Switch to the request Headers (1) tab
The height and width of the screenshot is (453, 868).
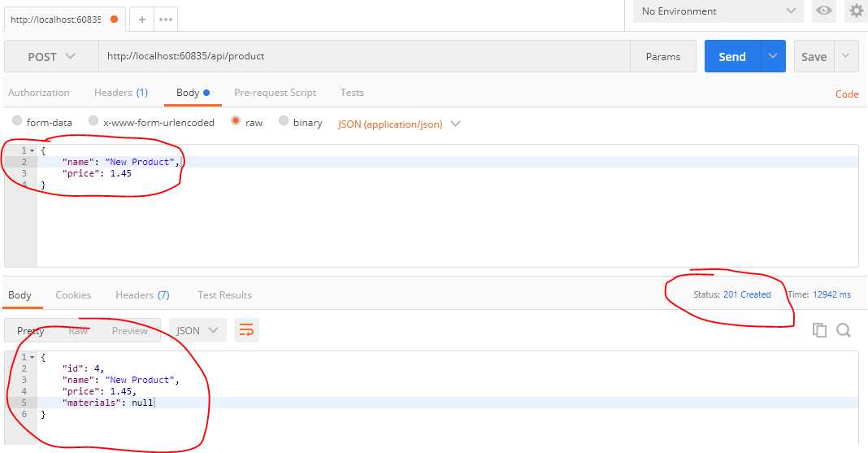click(120, 93)
